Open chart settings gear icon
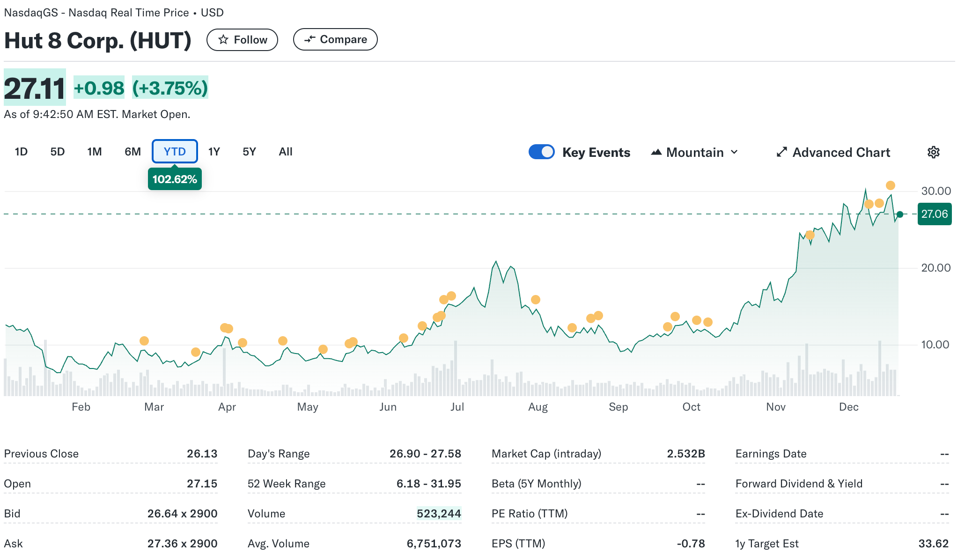 pyautogui.click(x=933, y=152)
